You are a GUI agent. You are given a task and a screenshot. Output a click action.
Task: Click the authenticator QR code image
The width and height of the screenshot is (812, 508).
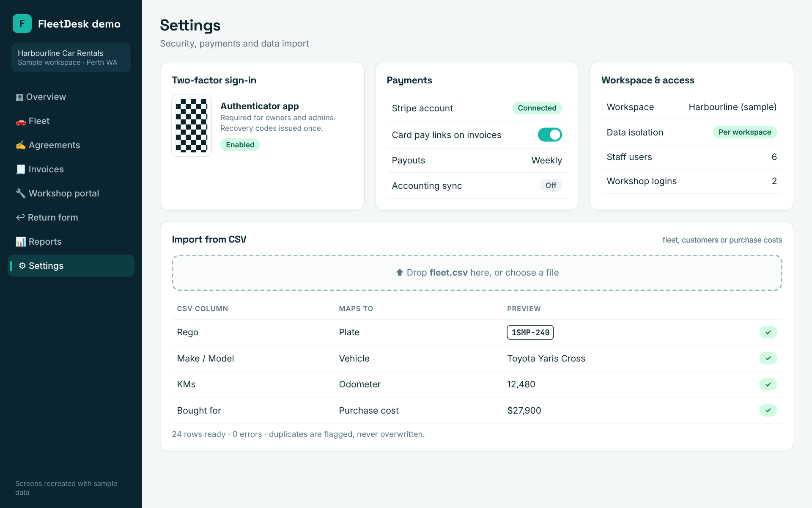pyautogui.click(x=192, y=126)
